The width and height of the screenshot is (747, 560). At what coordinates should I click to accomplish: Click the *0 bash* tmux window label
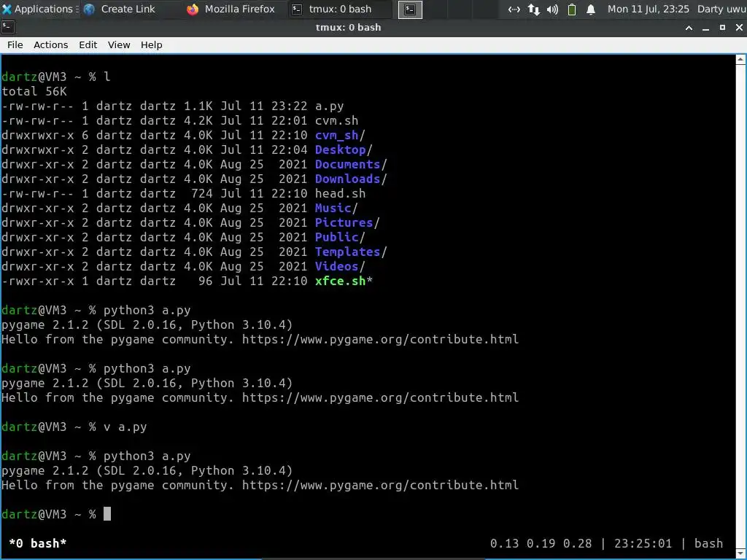click(38, 543)
